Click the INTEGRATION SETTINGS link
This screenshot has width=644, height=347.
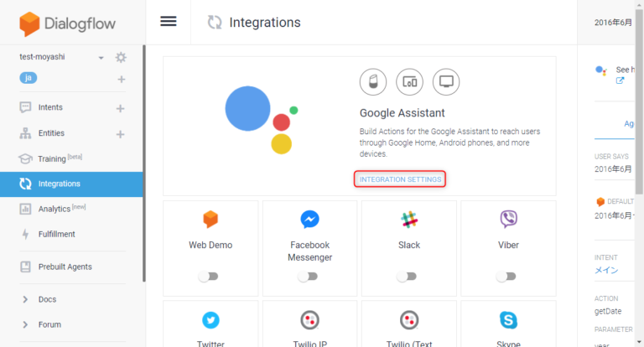pos(400,179)
